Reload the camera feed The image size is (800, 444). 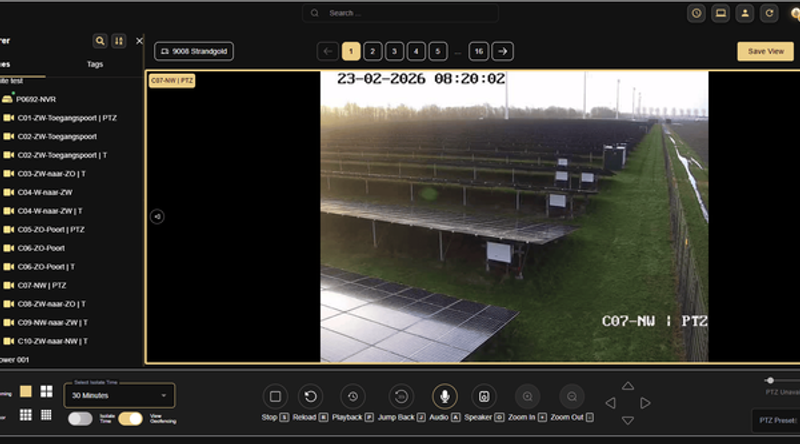(310, 396)
